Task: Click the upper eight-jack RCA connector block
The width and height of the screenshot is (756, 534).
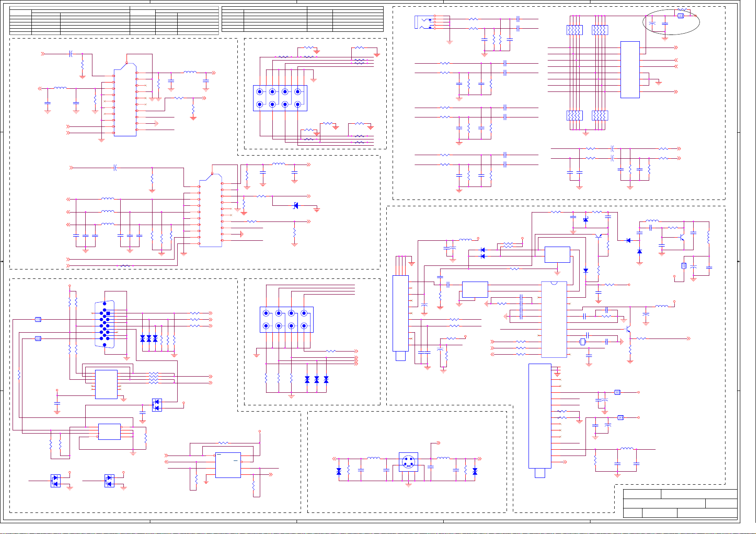Action: click(x=280, y=98)
